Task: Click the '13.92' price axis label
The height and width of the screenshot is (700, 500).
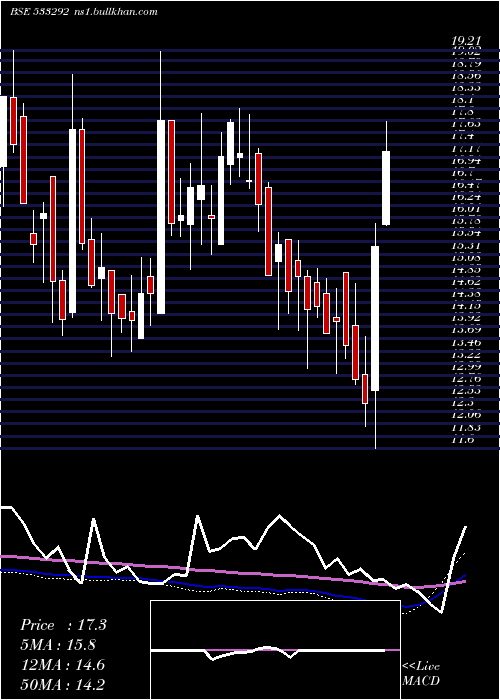Action: click(x=466, y=318)
